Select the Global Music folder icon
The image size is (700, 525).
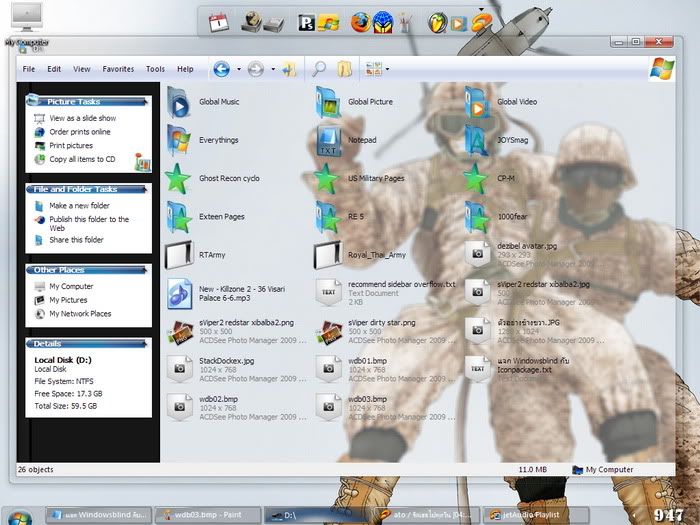click(x=179, y=102)
